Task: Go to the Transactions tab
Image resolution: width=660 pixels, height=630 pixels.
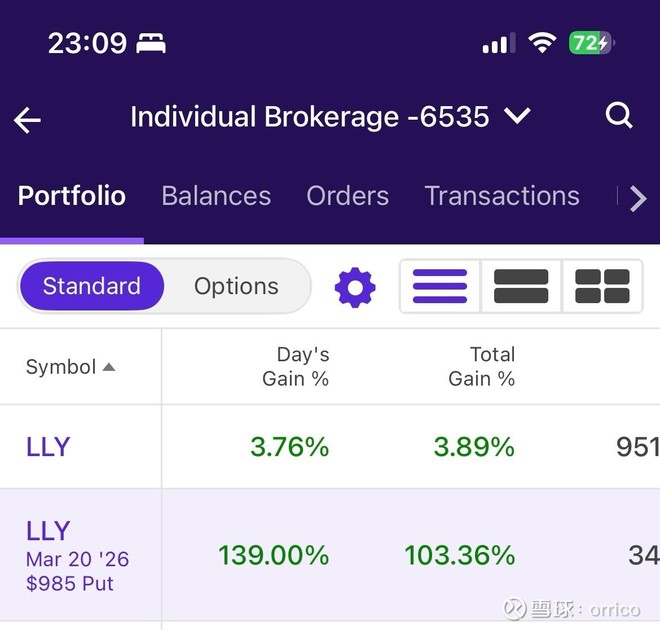Action: pyautogui.click(x=502, y=196)
